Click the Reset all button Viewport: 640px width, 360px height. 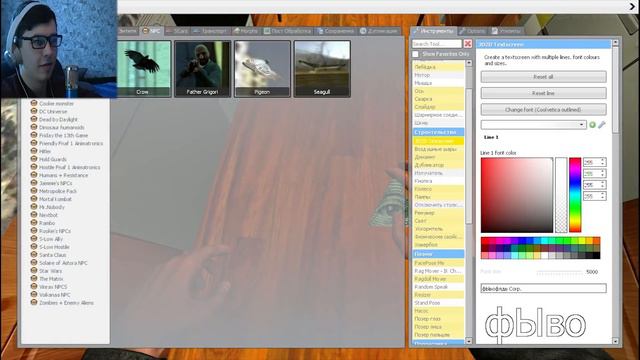click(x=543, y=77)
